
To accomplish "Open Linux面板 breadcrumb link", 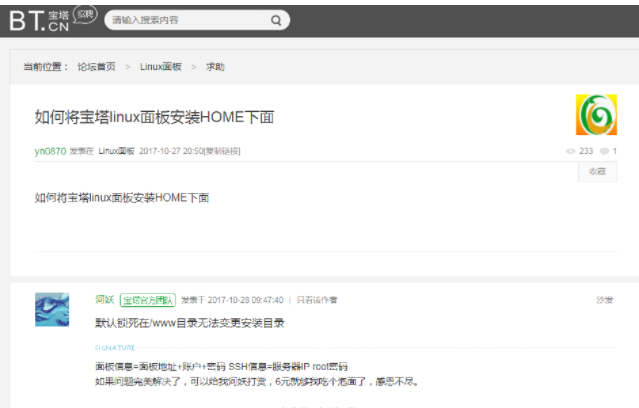I will (x=161, y=67).
